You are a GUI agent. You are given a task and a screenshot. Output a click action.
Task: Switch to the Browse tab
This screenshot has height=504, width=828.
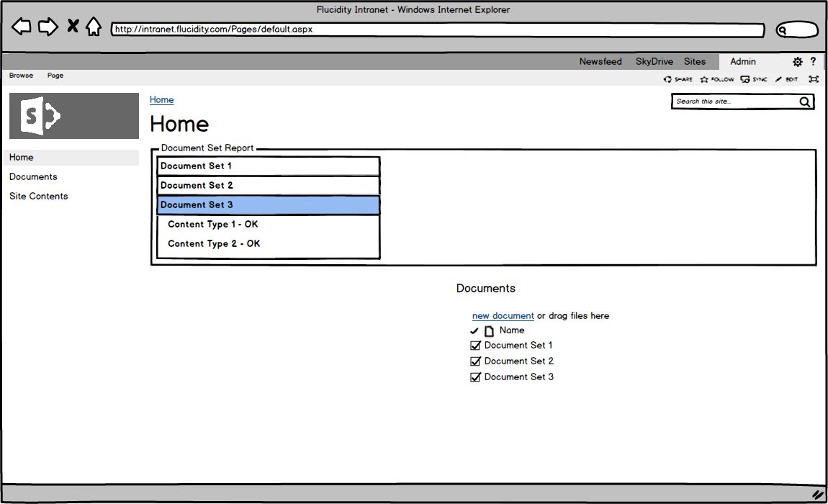21,76
